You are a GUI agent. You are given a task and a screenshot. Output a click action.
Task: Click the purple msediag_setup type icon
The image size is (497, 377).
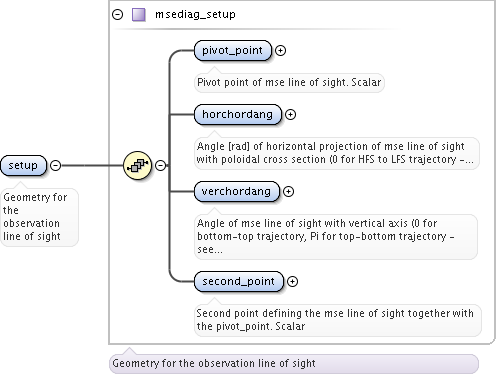(138, 15)
